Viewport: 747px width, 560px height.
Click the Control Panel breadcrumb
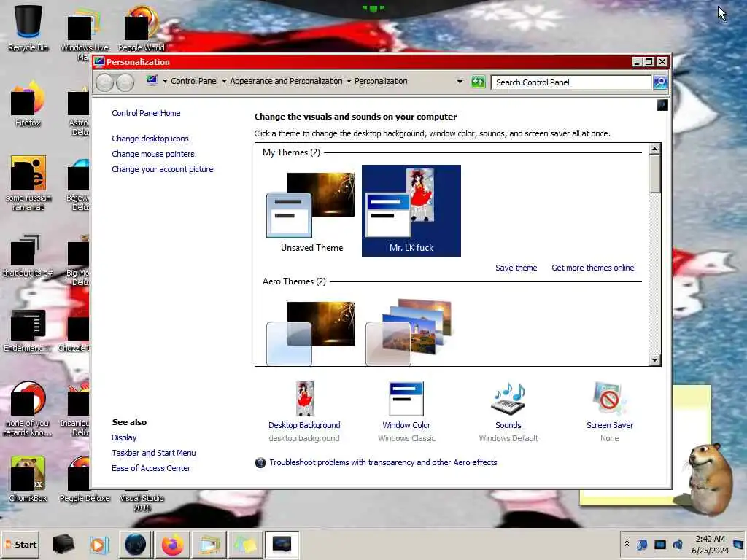pyautogui.click(x=194, y=81)
